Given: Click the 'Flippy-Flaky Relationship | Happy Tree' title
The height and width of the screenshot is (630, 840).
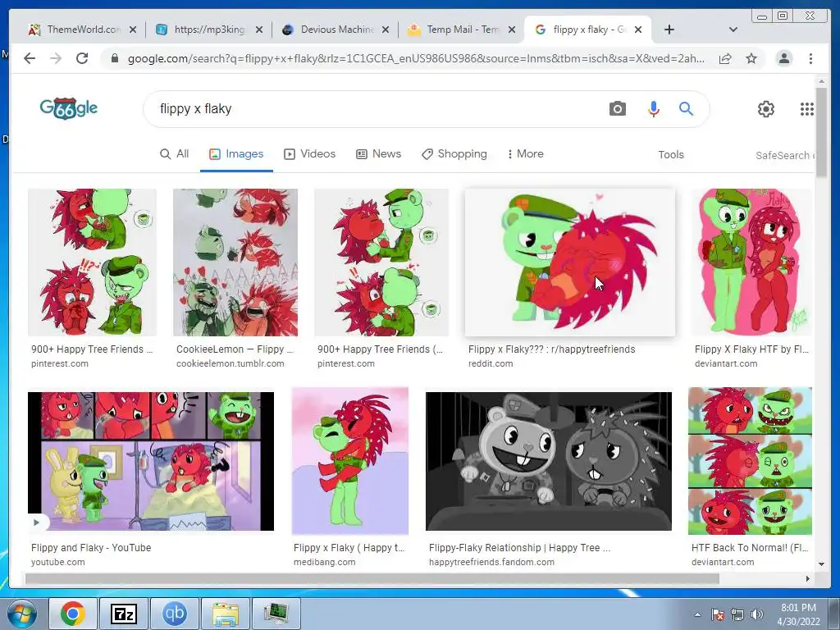Looking at the screenshot, I should [519, 547].
